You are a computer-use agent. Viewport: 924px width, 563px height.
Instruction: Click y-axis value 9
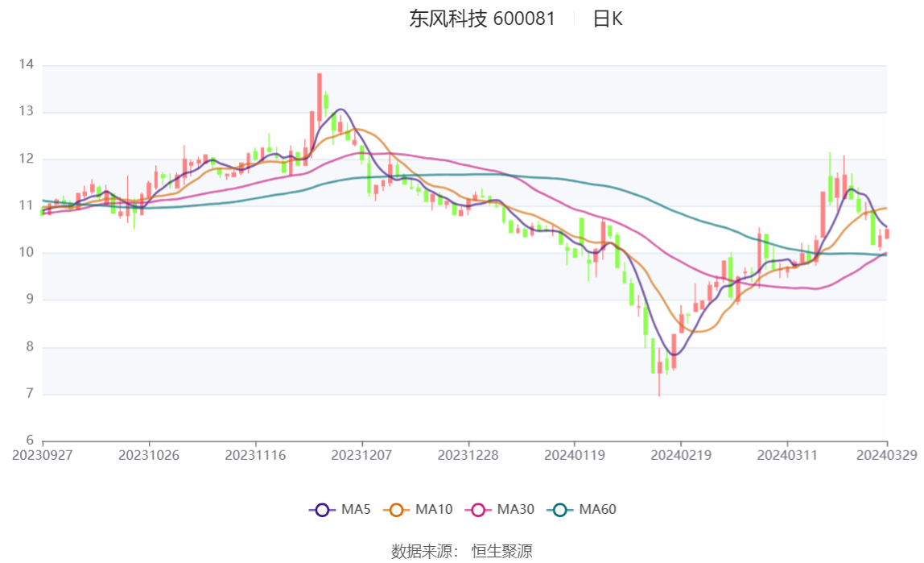30,299
